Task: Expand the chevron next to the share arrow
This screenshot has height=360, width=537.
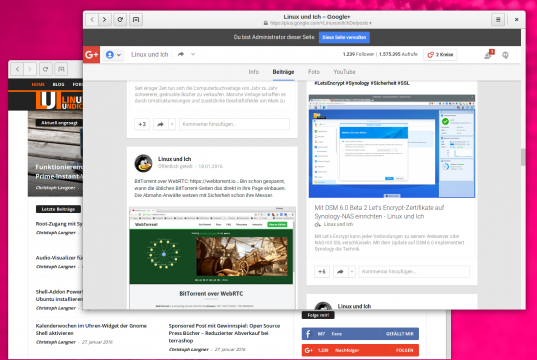Action: pyautogui.click(x=193, y=54)
